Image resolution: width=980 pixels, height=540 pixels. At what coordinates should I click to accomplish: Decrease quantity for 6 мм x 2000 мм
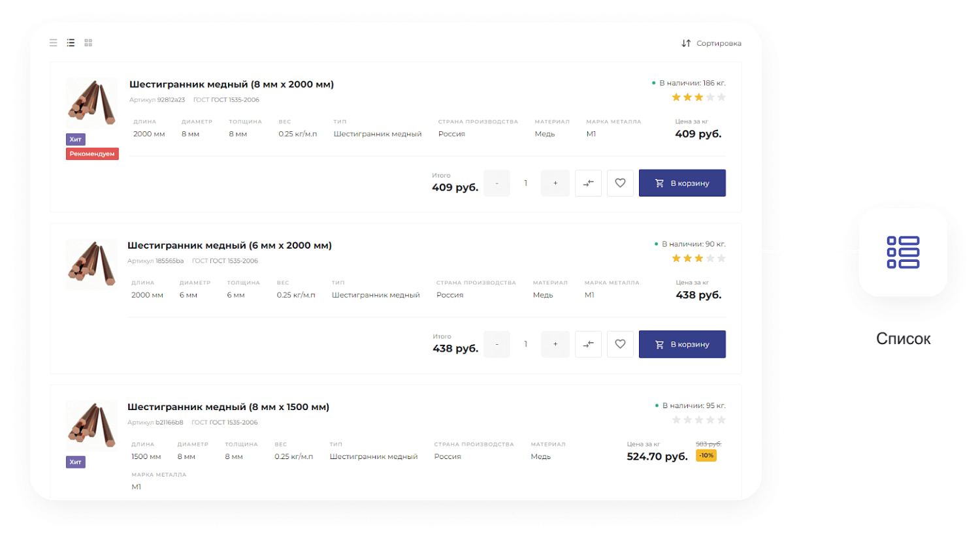click(x=497, y=344)
